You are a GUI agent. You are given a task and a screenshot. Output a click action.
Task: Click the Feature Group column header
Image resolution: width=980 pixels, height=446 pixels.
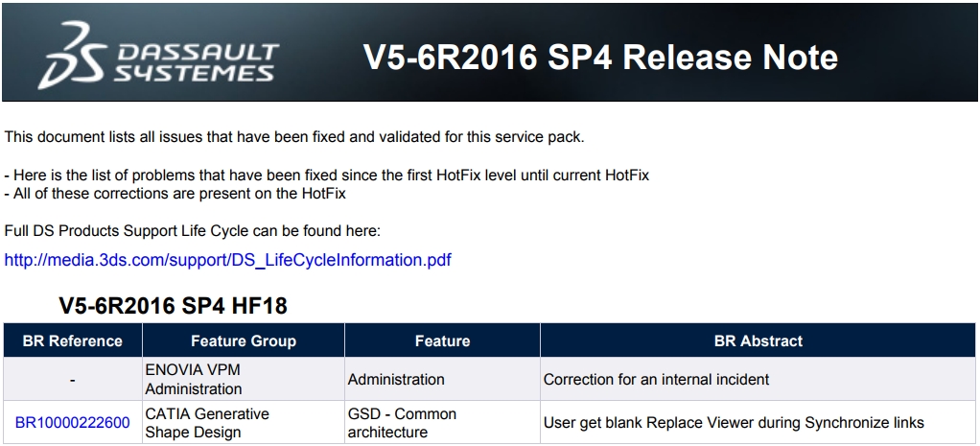244,340
